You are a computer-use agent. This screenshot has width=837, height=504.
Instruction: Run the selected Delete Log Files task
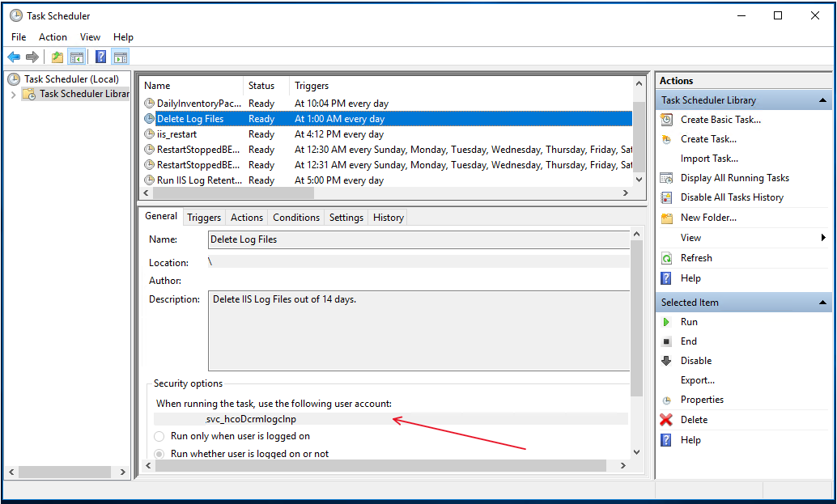[689, 321]
